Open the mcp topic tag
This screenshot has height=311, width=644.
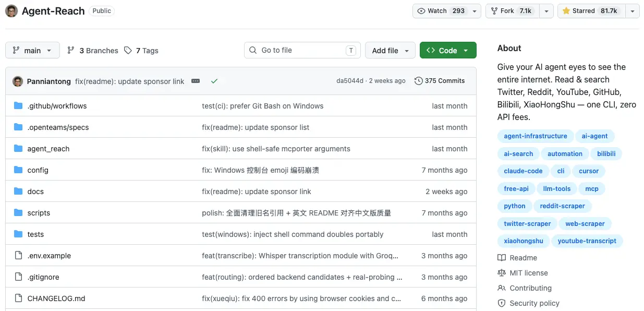(592, 189)
